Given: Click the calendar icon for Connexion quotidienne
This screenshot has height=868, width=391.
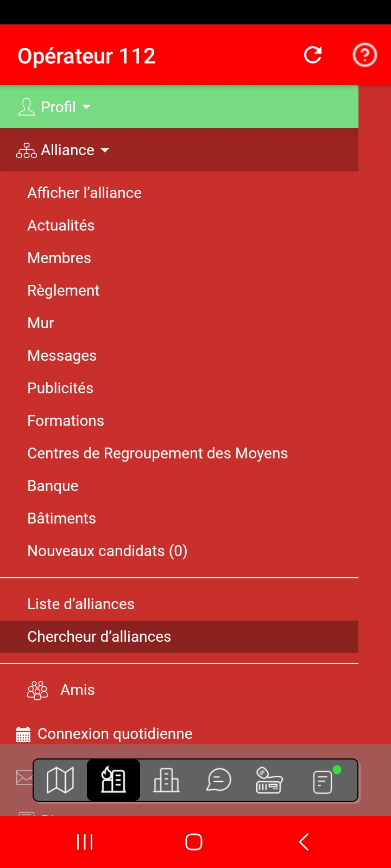Looking at the screenshot, I should tap(23, 734).
